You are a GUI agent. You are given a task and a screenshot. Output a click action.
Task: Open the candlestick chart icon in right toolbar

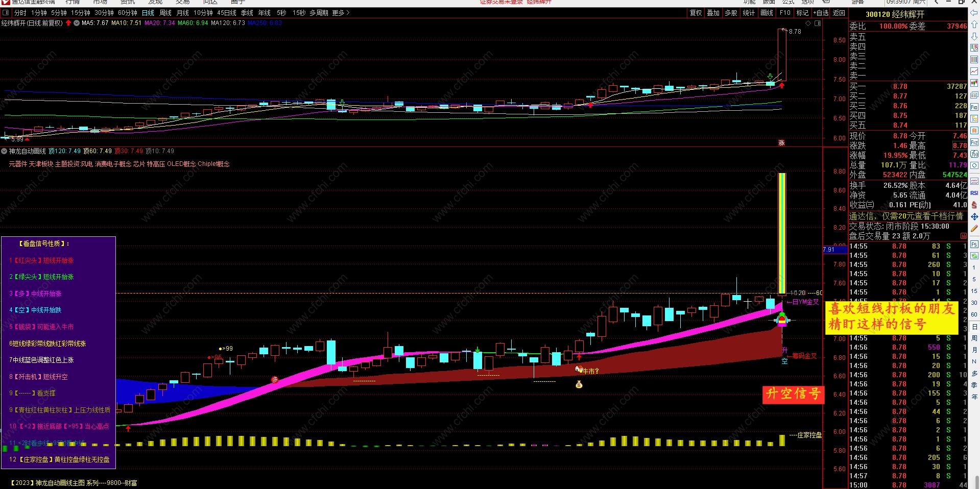[x=974, y=83]
